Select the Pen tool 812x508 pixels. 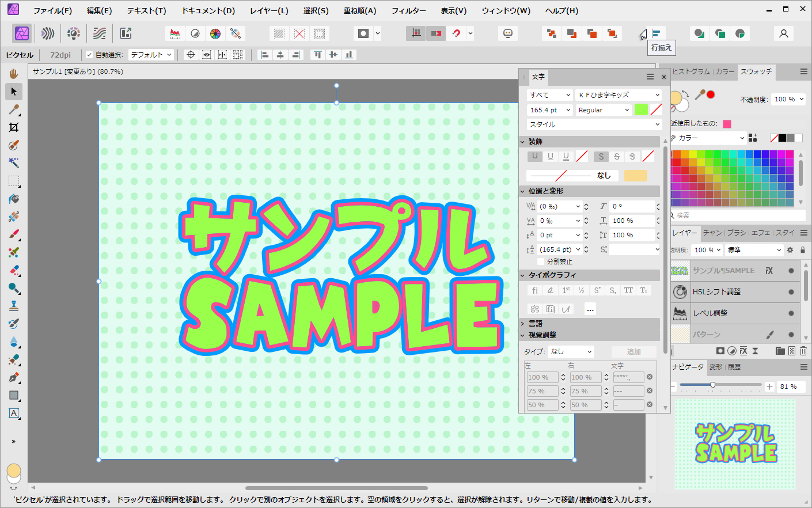(x=14, y=378)
